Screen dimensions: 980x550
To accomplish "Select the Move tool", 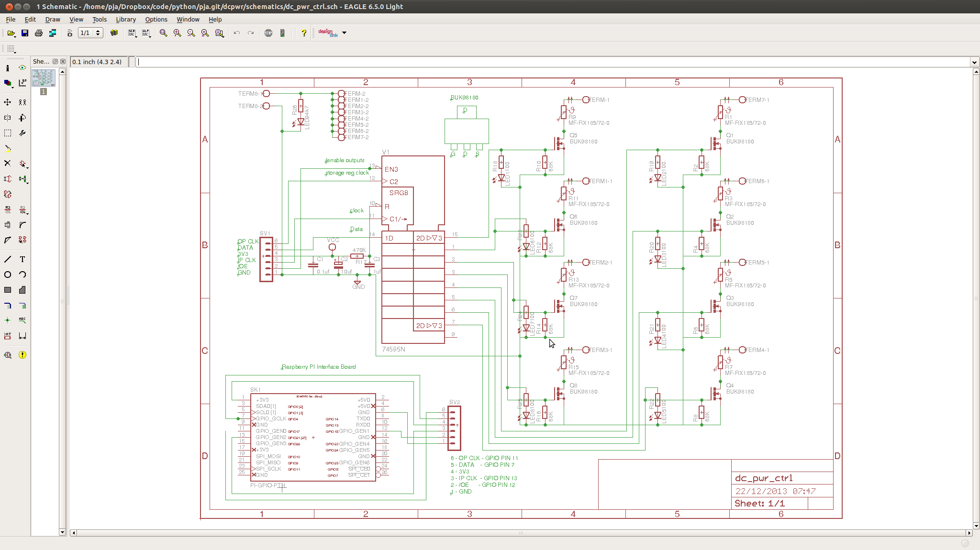I will click(x=8, y=102).
